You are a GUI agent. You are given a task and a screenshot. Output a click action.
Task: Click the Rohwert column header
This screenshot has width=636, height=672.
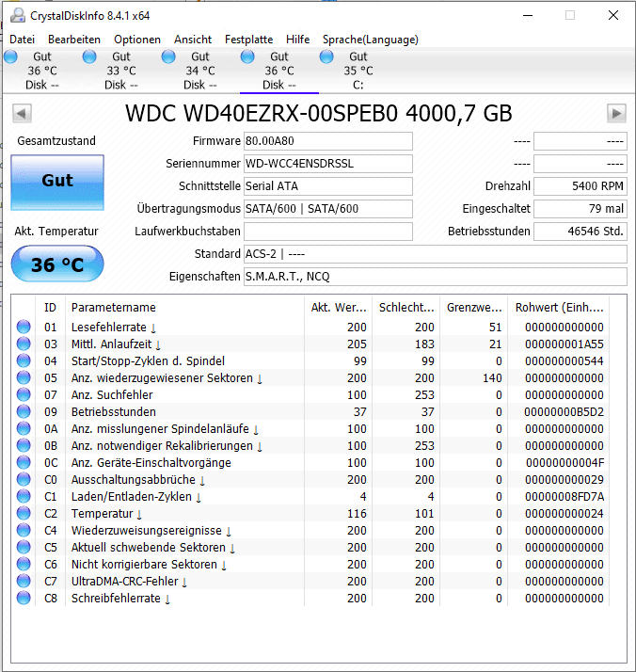[x=559, y=307]
